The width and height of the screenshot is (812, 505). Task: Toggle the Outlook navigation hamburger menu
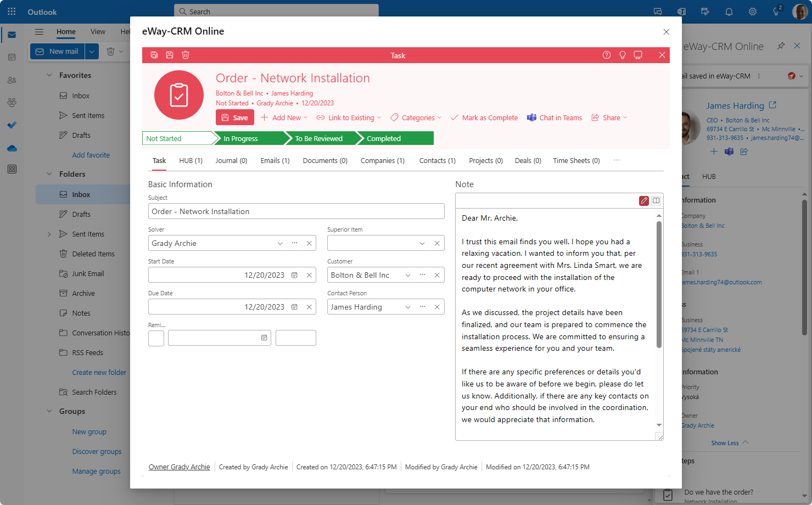click(x=39, y=32)
